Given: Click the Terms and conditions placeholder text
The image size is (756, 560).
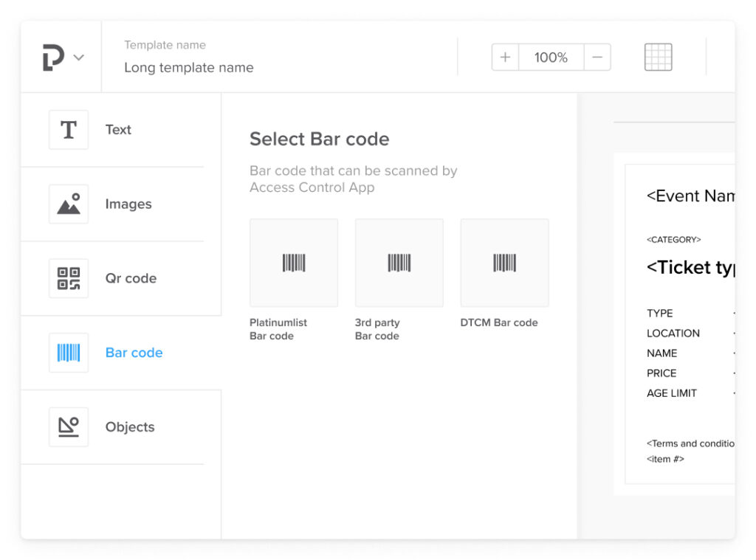Looking at the screenshot, I should [690, 443].
